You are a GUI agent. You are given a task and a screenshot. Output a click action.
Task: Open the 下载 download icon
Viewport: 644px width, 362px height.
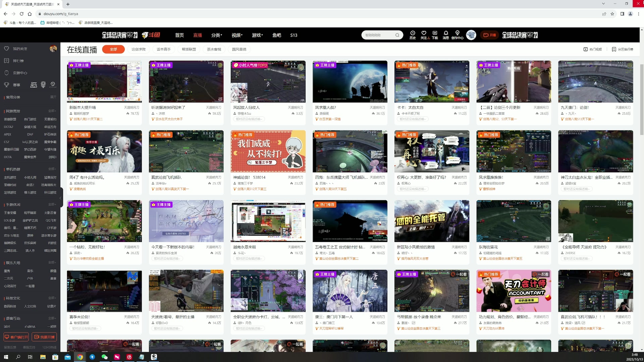[435, 33]
